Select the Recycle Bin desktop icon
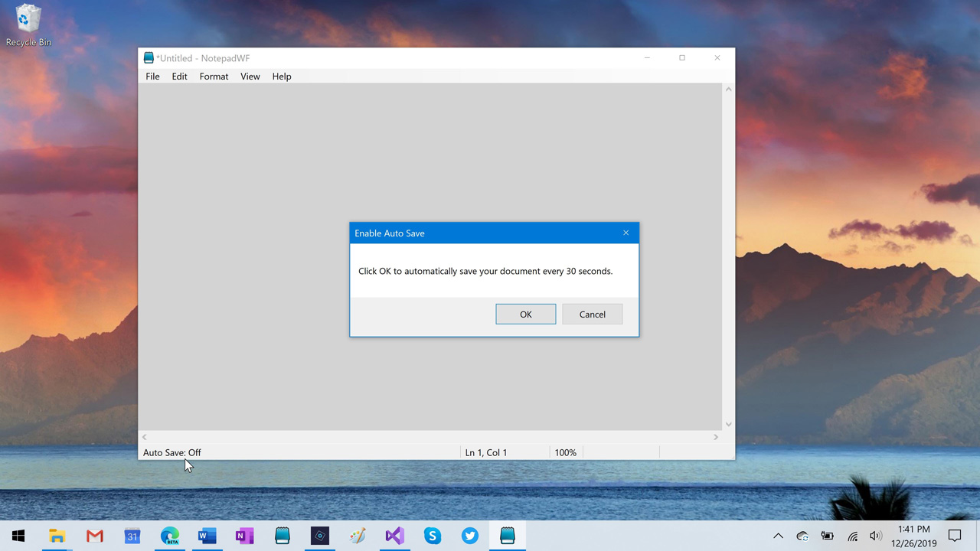This screenshot has width=980, height=551. coord(28,24)
